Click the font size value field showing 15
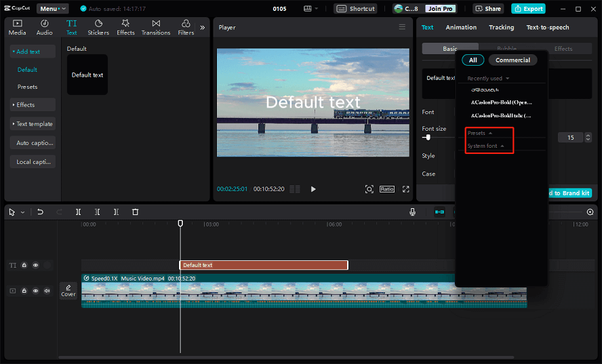Image resolution: width=602 pixels, height=364 pixels. tap(571, 138)
